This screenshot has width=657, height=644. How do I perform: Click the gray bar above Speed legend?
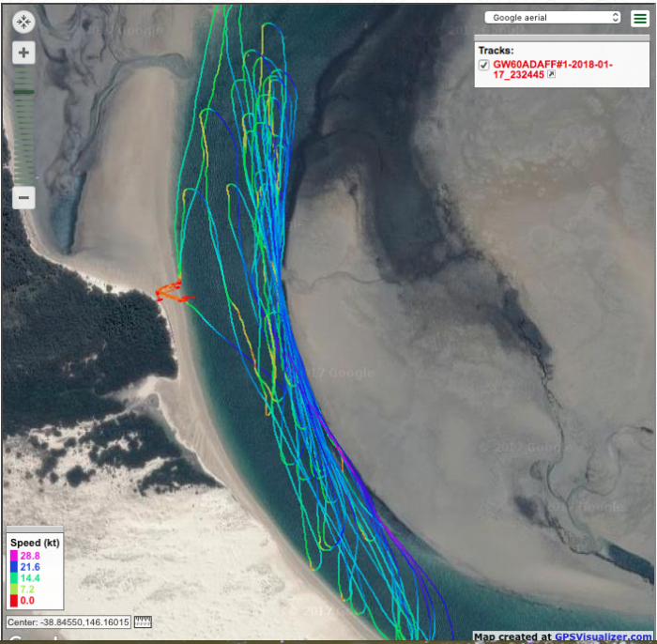(x=35, y=529)
